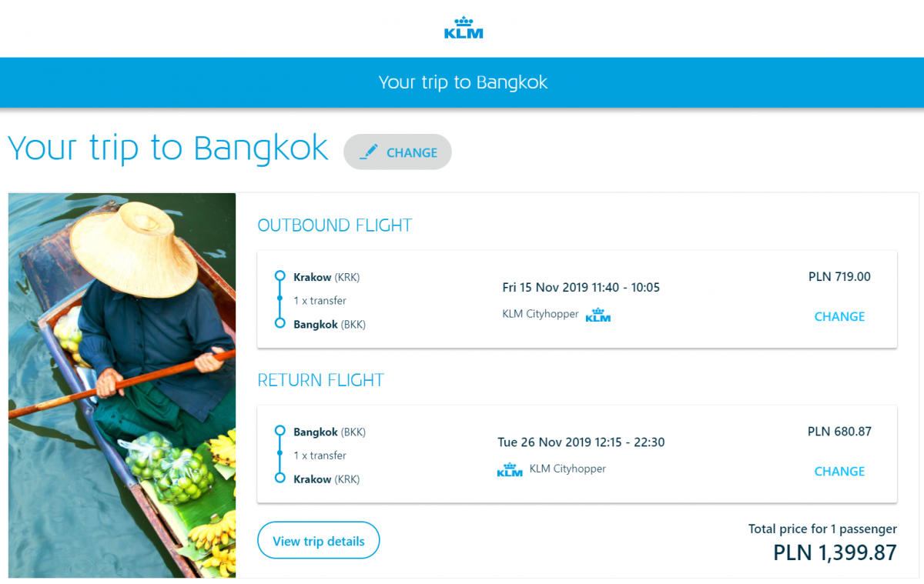924x584 pixels.
Task: Select the blue 'Your trip to Bangkok' banner
Action: click(463, 82)
